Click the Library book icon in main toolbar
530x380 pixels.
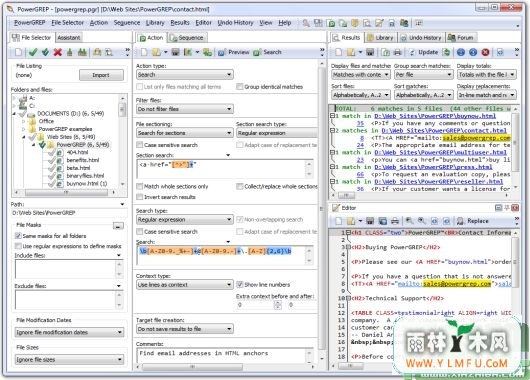click(355, 23)
